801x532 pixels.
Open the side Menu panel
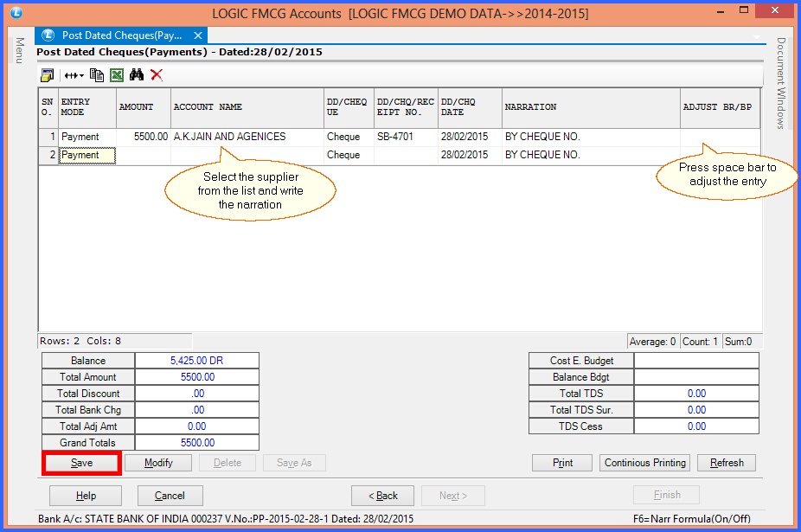tap(18, 50)
